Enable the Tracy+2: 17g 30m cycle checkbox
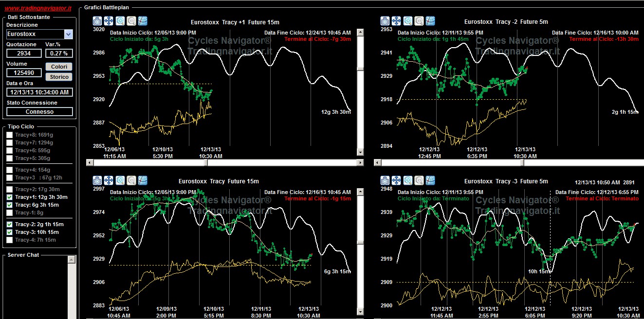Viewport: 644px width, 319px height. coord(9,189)
